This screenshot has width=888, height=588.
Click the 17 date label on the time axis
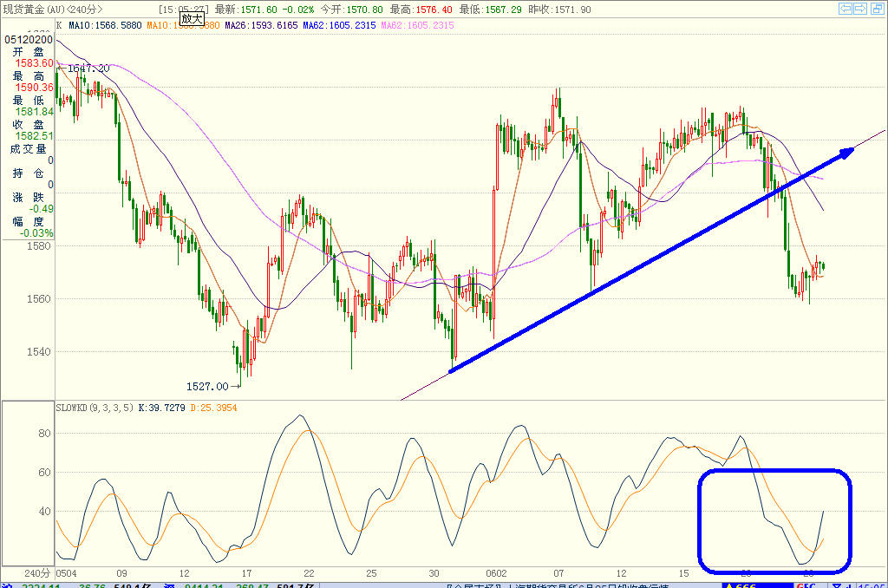pyautogui.click(x=246, y=573)
